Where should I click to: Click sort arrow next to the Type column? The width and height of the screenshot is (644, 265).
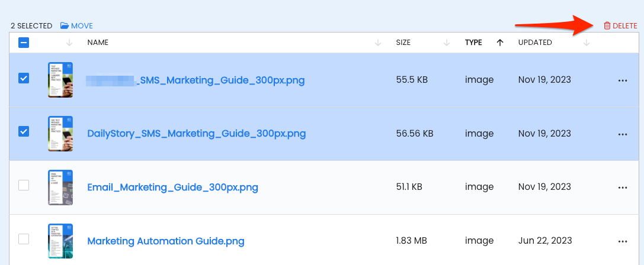[500, 43]
